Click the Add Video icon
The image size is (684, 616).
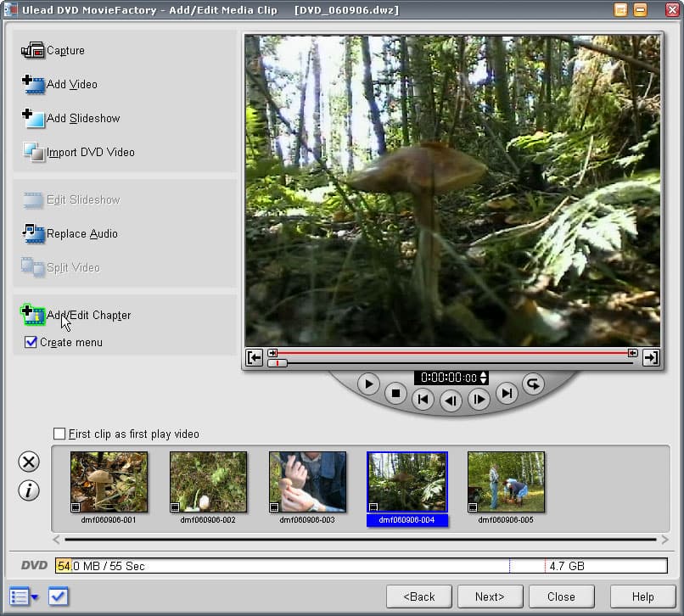(32, 85)
